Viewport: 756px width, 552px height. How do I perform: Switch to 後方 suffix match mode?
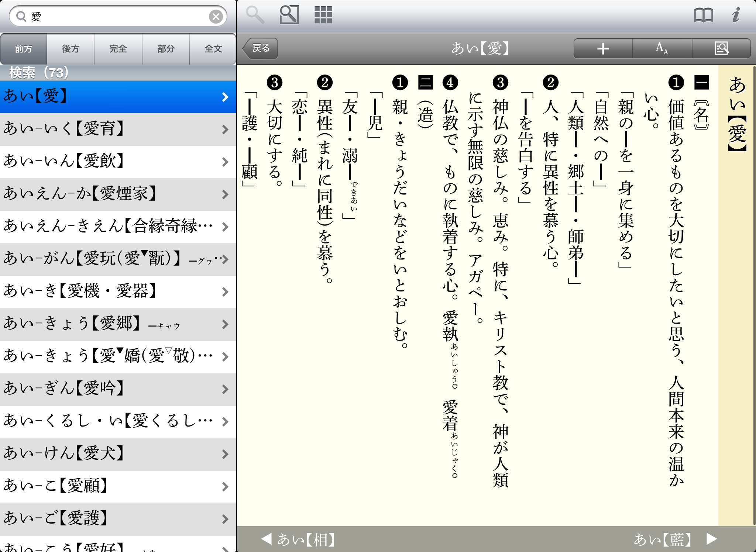(71, 49)
